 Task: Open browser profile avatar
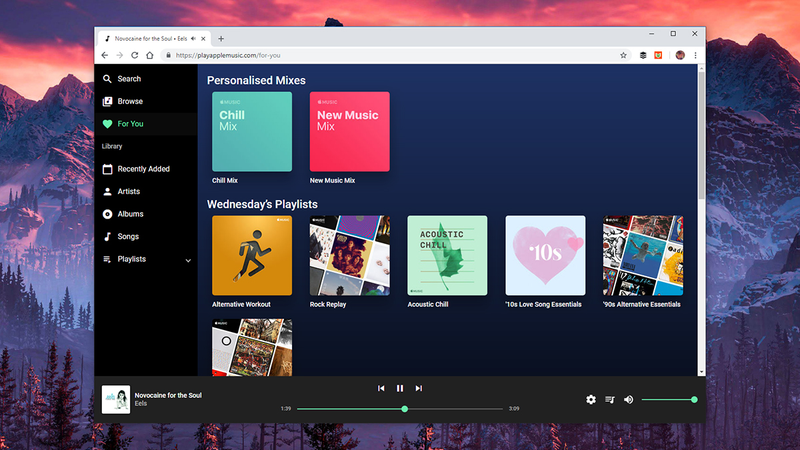[680, 55]
